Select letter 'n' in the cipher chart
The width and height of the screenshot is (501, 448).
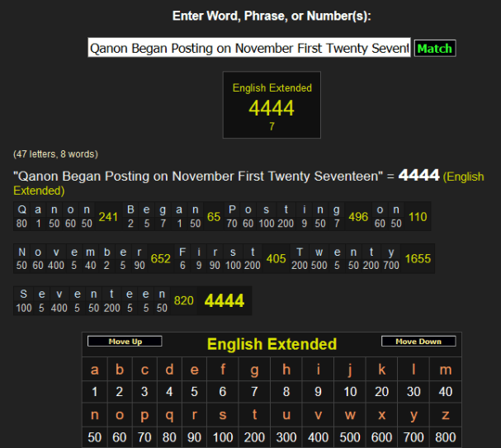pyautogui.click(x=95, y=415)
